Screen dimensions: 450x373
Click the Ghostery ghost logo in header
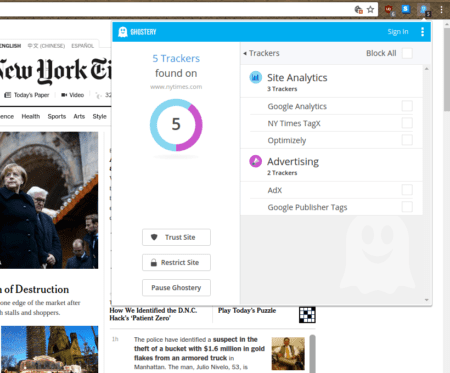(123, 32)
